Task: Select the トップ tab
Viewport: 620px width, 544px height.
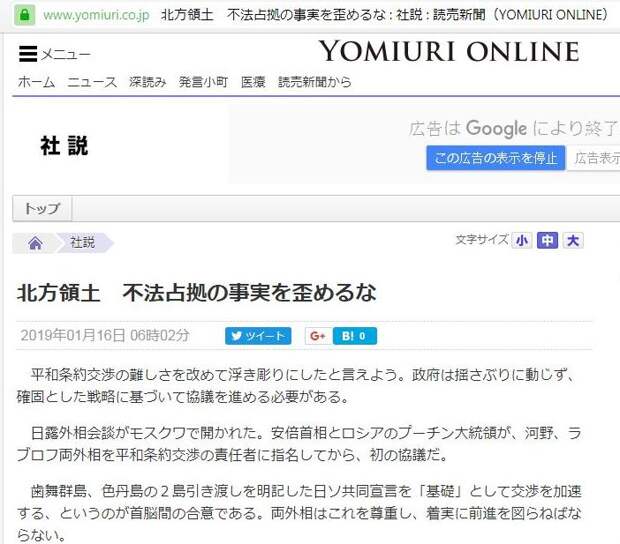Action: (x=42, y=208)
